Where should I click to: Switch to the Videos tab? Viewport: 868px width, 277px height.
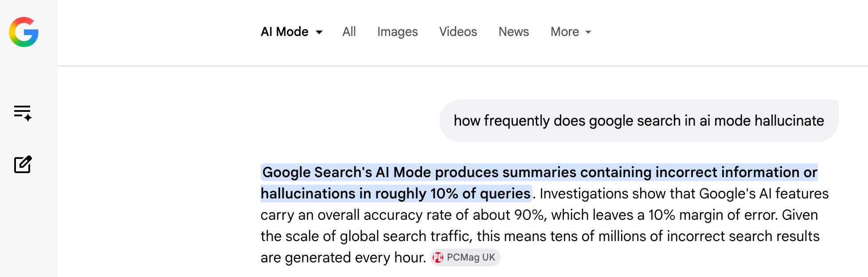pos(458,32)
